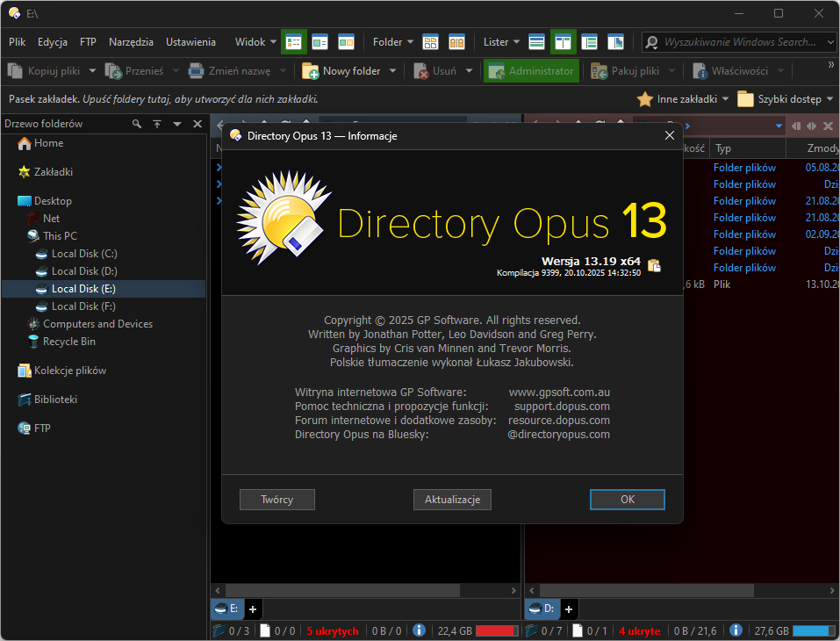This screenshot has height=641, width=840.
Task: Select Local Disk (D:) in tree
Action: (x=76, y=271)
